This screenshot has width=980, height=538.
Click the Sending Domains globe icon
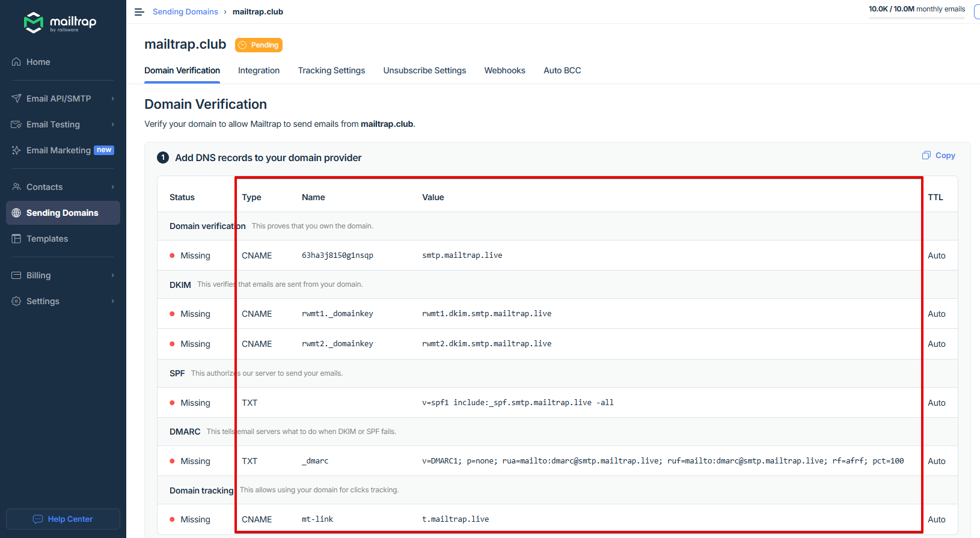(x=16, y=213)
